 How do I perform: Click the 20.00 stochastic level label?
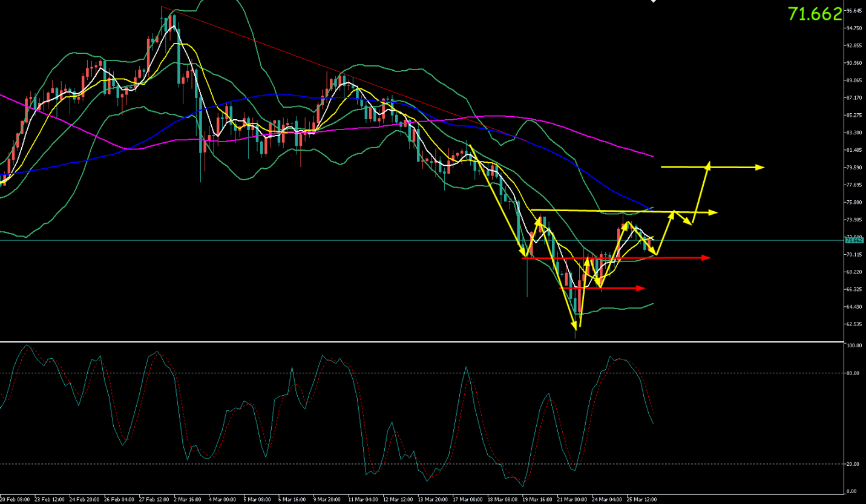pyautogui.click(x=853, y=464)
